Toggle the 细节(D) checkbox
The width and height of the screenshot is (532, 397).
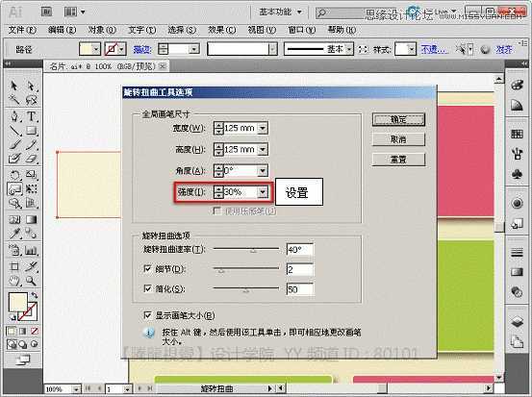[147, 268]
